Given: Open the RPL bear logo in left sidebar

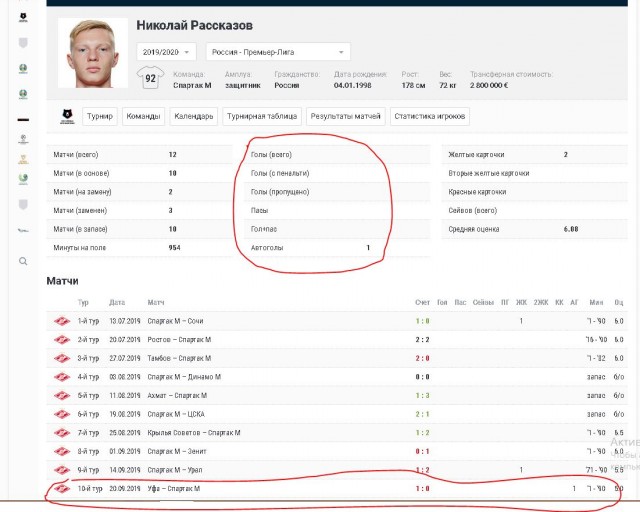Looking at the screenshot, I should (23, 17).
